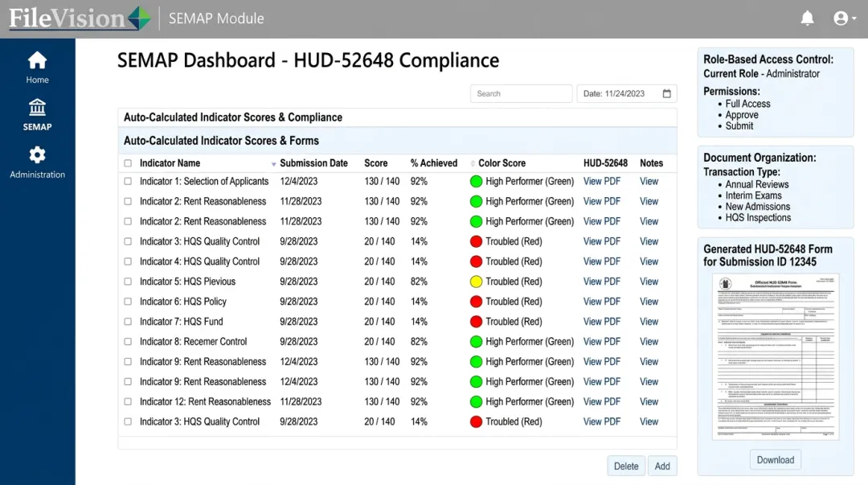View notes for Indicator 7: HQS Fund
Screen dimensions: 868x485
click(649, 322)
